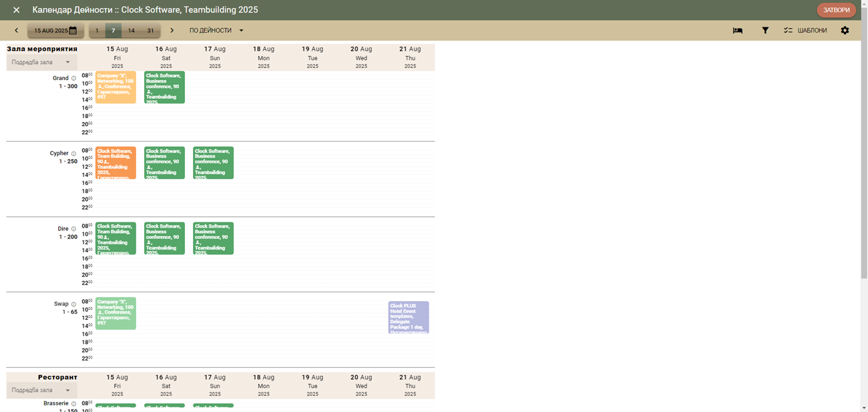Click the 15 Aug Fri header in Зала мероприятия
The height and width of the screenshot is (412, 868).
(x=118, y=57)
